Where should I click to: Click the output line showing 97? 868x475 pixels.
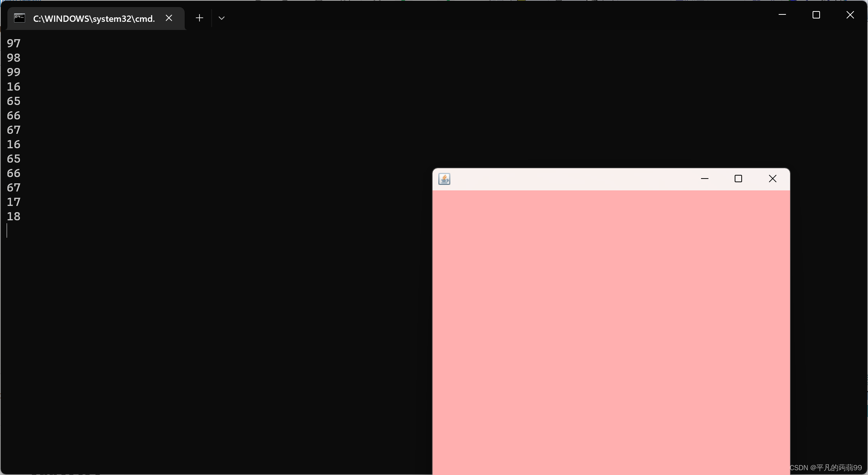pos(14,43)
